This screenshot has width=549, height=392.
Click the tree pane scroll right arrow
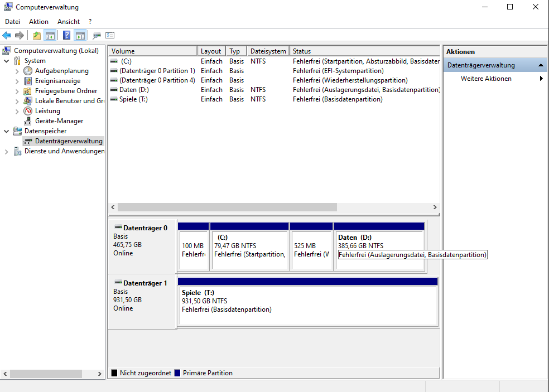coord(99,374)
